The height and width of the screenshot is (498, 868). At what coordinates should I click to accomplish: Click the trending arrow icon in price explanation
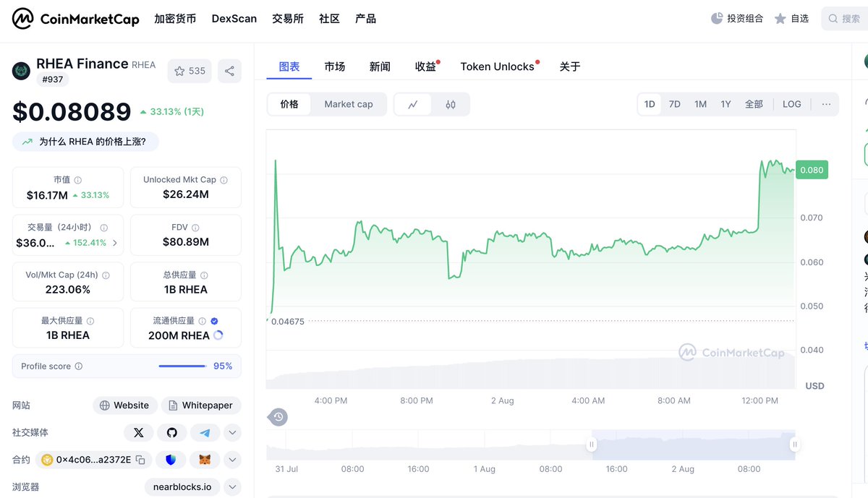tap(27, 142)
